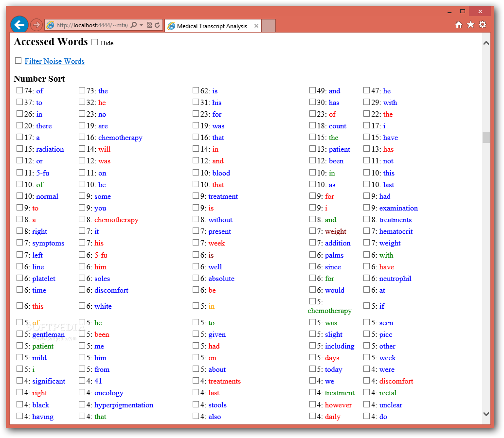Go back with the browser back arrow
The width and height of the screenshot is (504, 438).
click(x=19, y=24)
